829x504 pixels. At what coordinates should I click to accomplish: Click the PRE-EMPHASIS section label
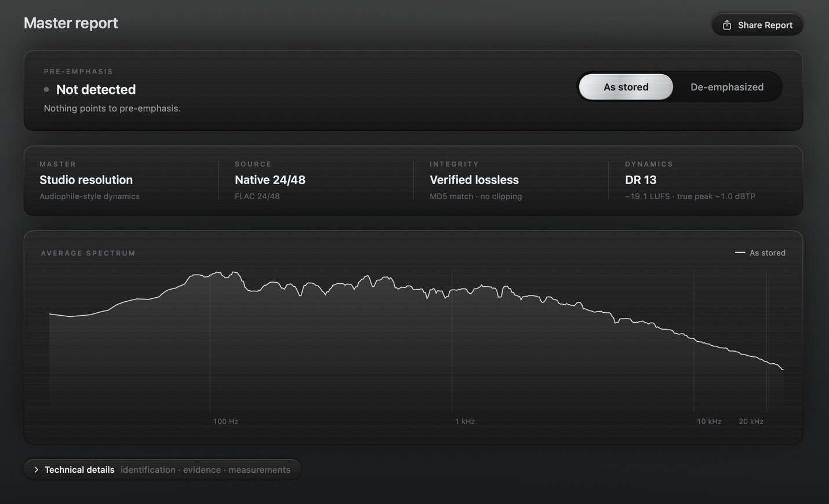coord(78,71)
